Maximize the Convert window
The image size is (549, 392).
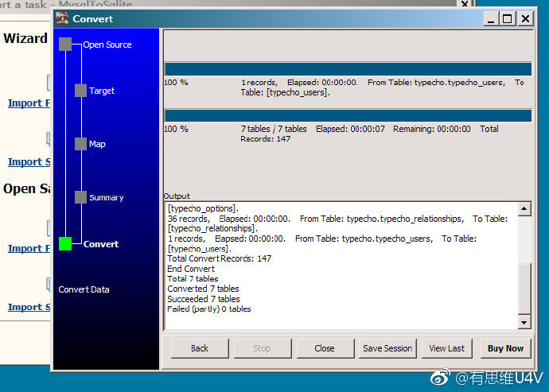point(508,18)
